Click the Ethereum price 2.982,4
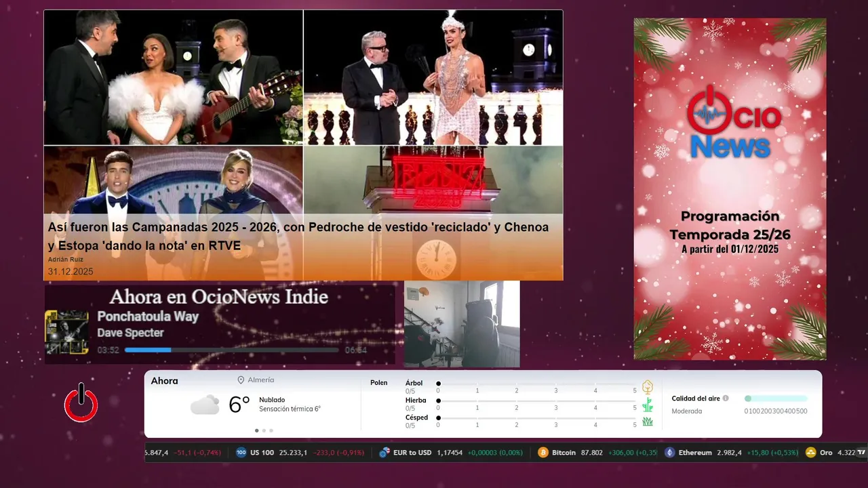Viewport: 868px width, 488px height. (x=729, y=453)
